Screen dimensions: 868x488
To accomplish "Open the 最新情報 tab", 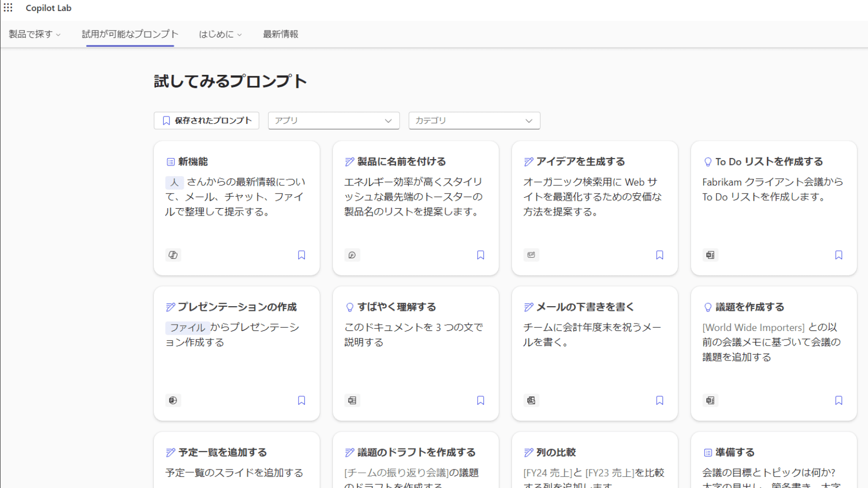I will point(281,34).
